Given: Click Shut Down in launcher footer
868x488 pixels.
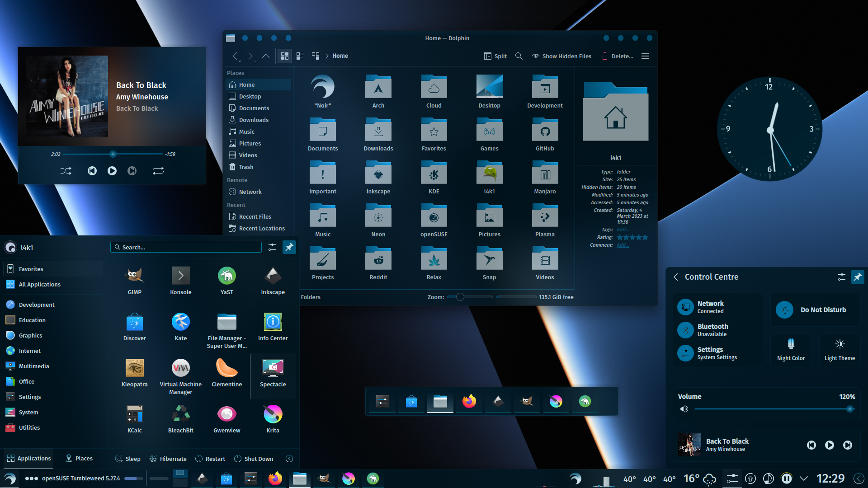Looking at the screenshot, I should click(254, 459).
